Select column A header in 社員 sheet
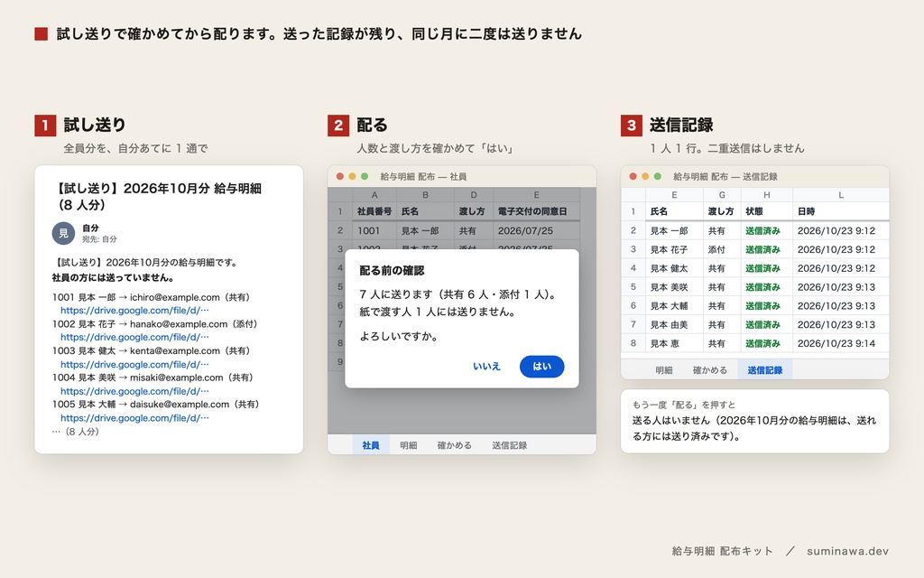This screenshot has height=578, width=924. coord(374,195)
